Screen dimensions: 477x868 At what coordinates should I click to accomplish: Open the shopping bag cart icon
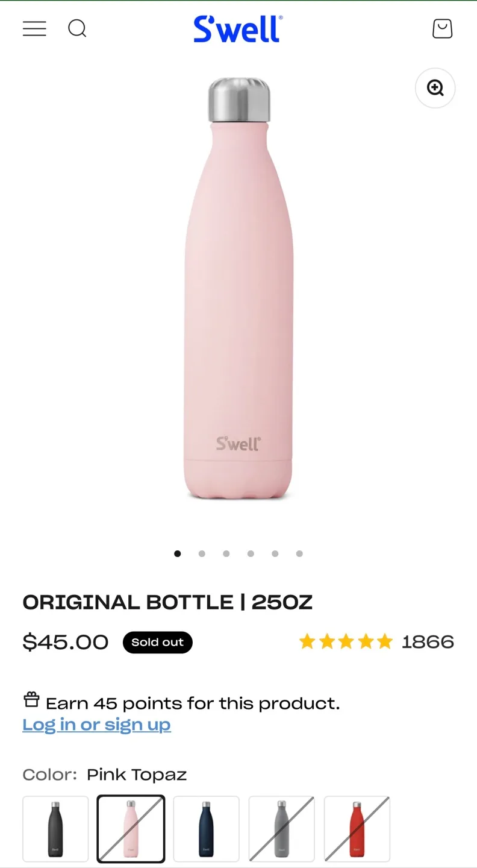coord(442,28)
